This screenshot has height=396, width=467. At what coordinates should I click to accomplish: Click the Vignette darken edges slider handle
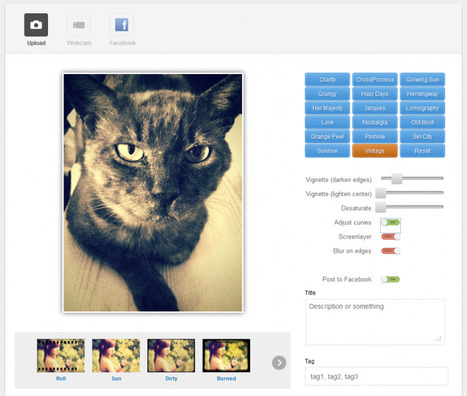[x=397, y=178]
